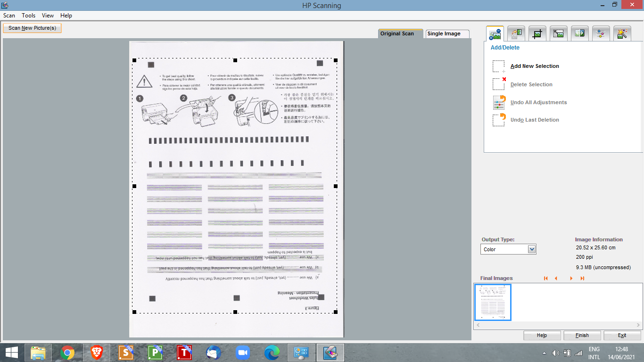
Task: Select the scanned page thumbnail in Final Images
Action: click(x=493, y=302)
